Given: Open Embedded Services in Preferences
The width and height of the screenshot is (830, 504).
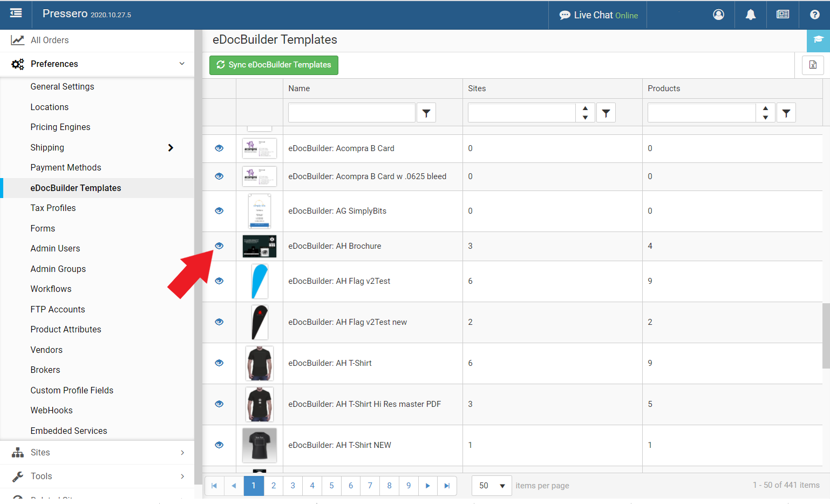Looking at the screenshot, I should (69, 431).
